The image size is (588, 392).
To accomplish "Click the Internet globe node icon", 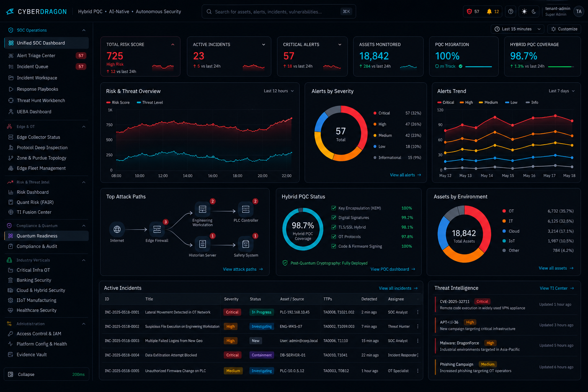I will (117, 229).
